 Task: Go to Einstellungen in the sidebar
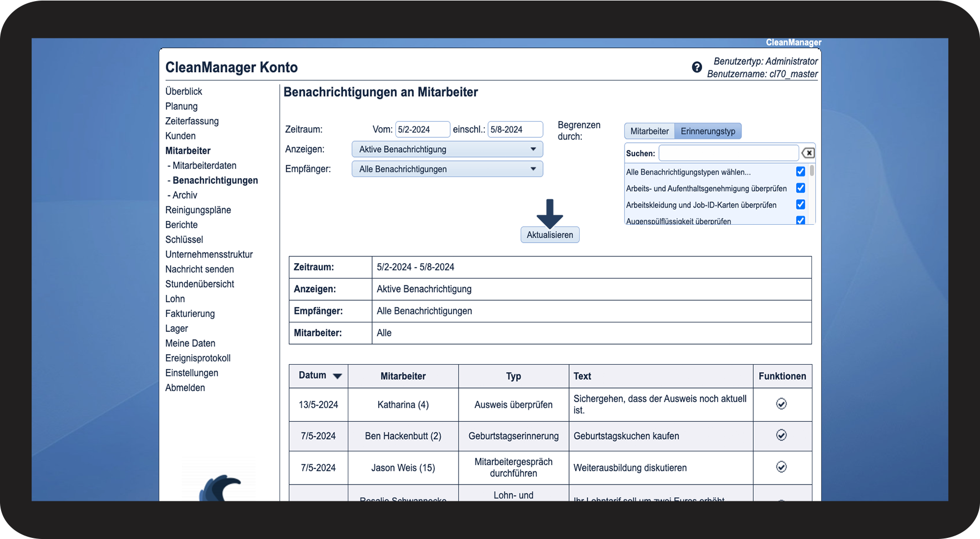191,373
